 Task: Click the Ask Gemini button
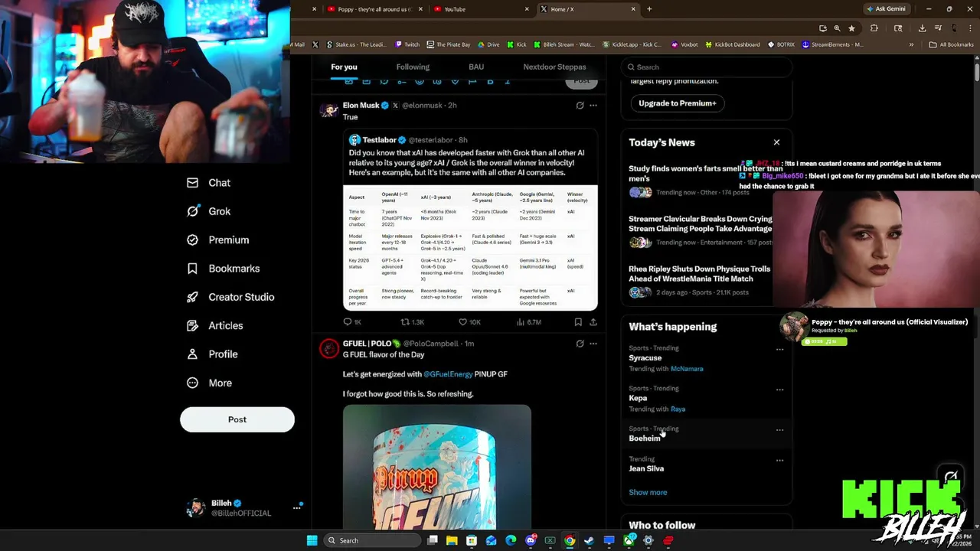(885, 9)
